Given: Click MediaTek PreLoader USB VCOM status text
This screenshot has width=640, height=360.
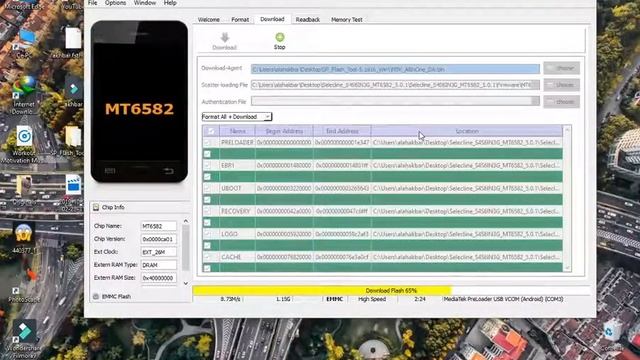Looking at the screenshot, I should [503, 299].
